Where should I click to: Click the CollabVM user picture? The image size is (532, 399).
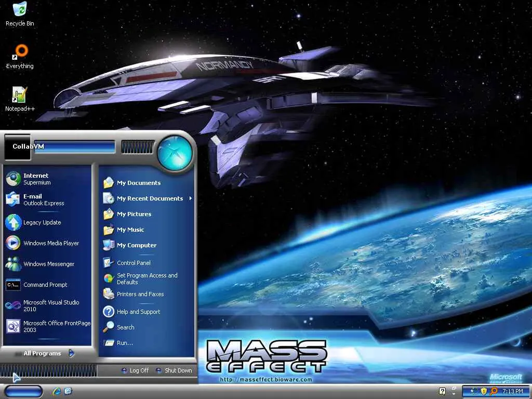pyautogui.click(x=17, y=147)
